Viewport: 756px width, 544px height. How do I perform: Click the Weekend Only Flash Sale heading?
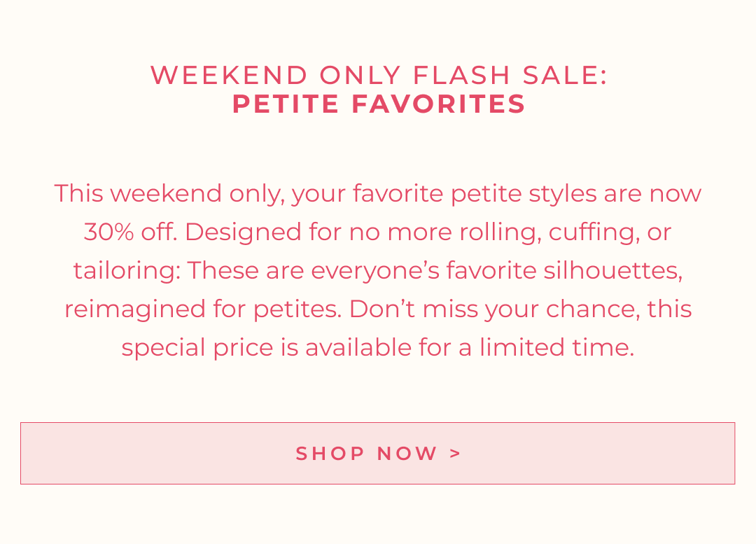[x=379, y=76]
